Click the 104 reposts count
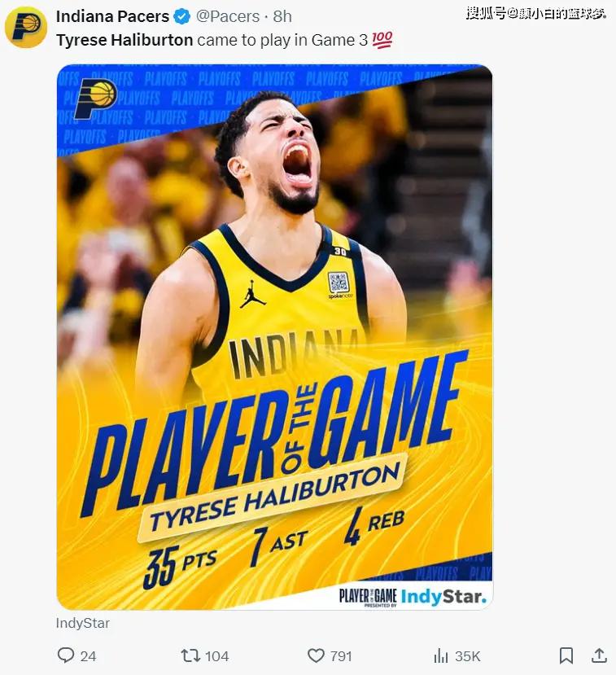 pos(216,656)
